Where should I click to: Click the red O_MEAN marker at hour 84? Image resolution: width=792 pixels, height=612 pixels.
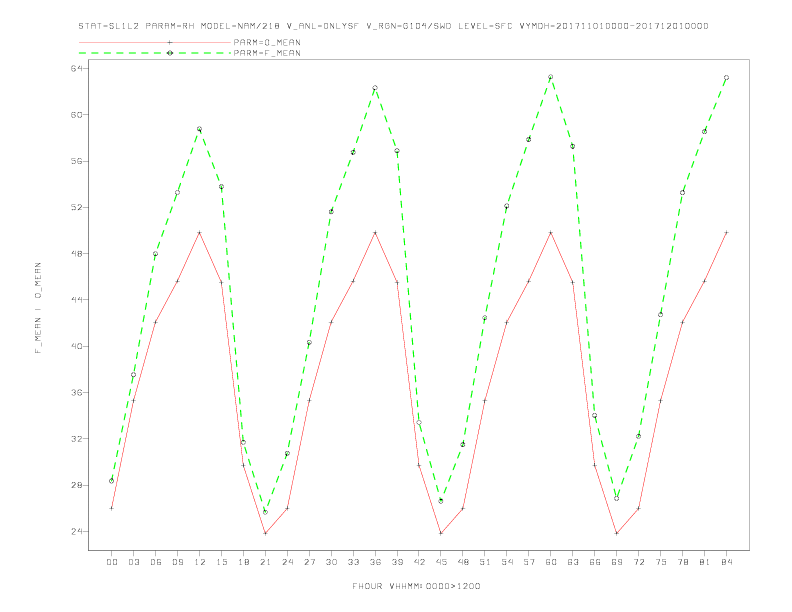coord(726,232)
